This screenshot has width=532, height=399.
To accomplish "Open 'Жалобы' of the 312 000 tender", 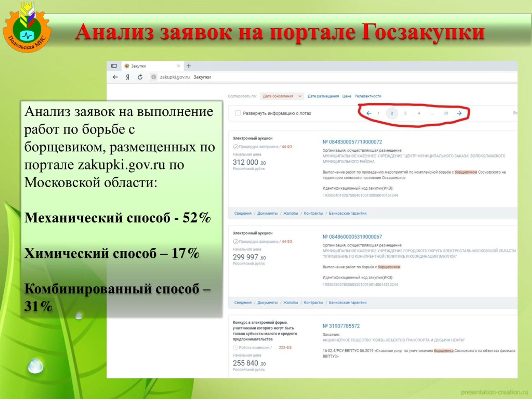I will click(291, 213).
